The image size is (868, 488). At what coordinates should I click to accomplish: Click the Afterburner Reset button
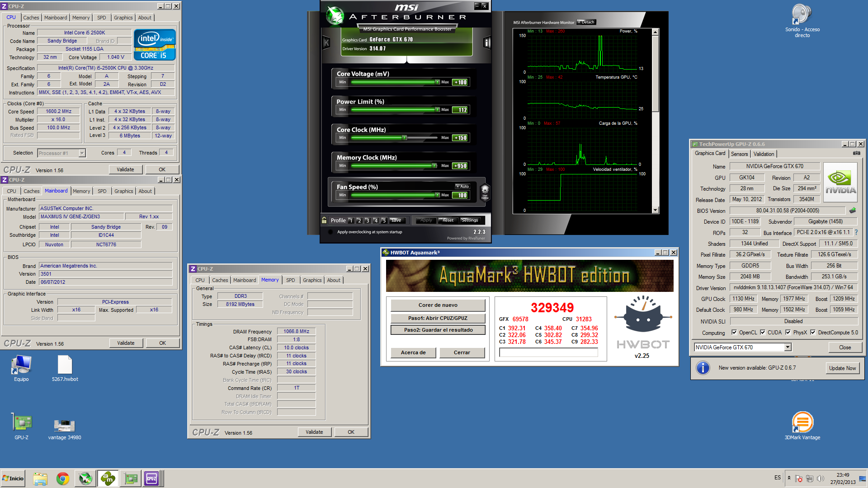tap(448, 220)
